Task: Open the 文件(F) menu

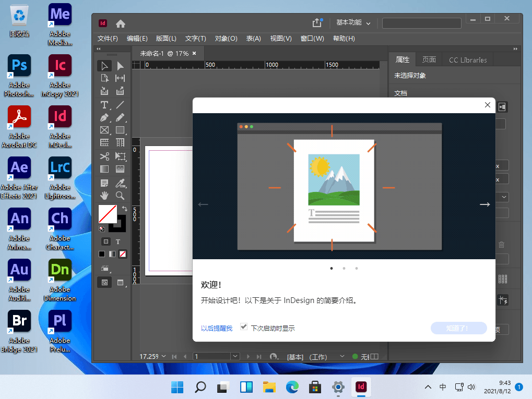Action: (x=108, y=38)
